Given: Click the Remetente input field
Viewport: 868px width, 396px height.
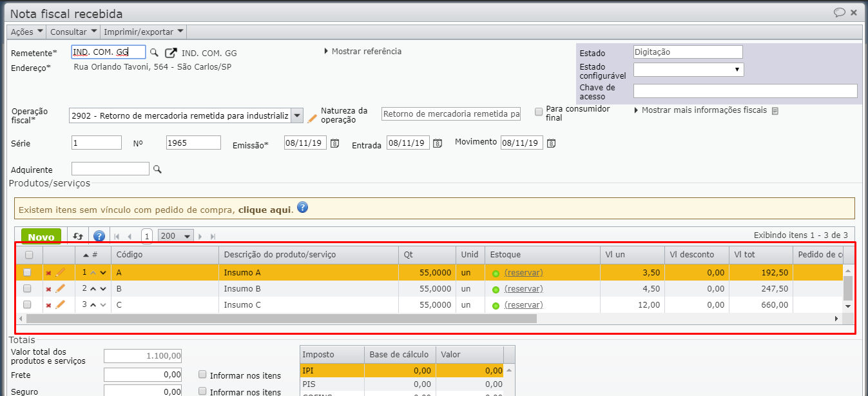Looking at the screenshot, I should coord(108,52).
